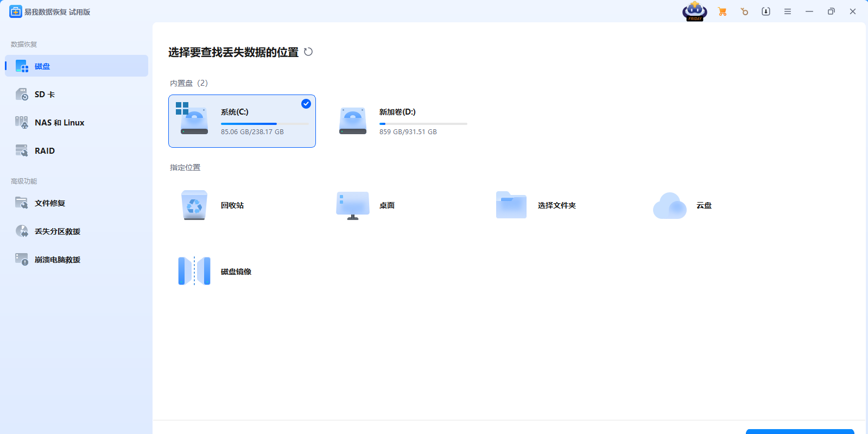This screenshot has width=868, height=434.
Task: Click the 易我数据恢复 试用版 title text
Action: 58,12
